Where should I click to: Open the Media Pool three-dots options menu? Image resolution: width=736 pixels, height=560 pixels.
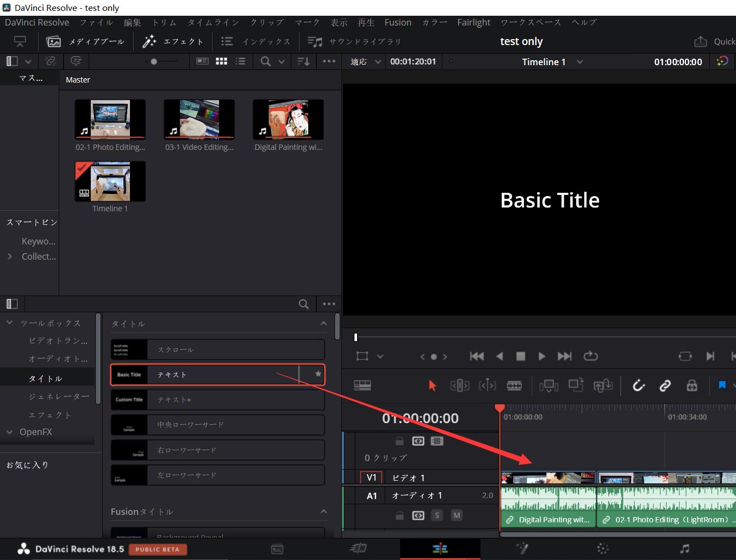coord(329,61)
